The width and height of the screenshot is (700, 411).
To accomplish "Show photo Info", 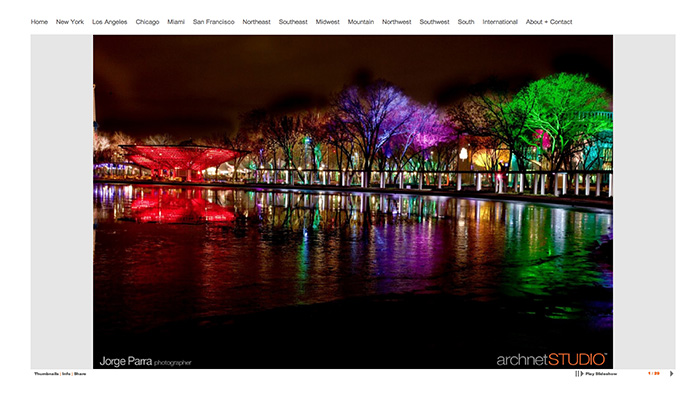I will point(66,374).
